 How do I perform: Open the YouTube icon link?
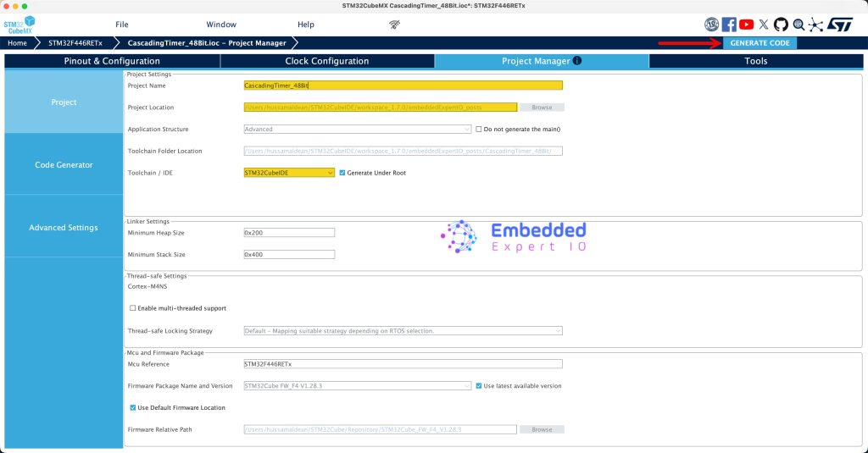(x=747, y=25)
